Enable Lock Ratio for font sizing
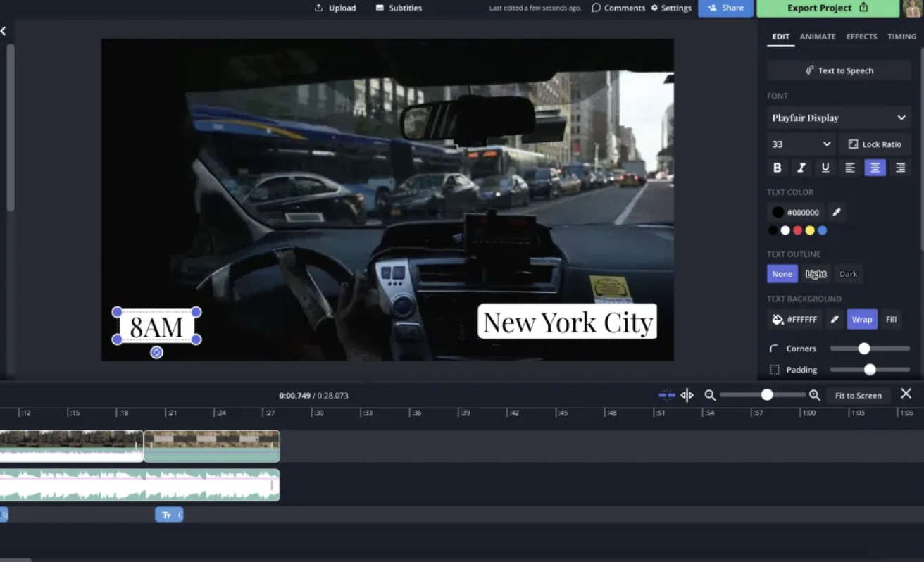This screenshot has width=924, height=562. coord(875,144)
